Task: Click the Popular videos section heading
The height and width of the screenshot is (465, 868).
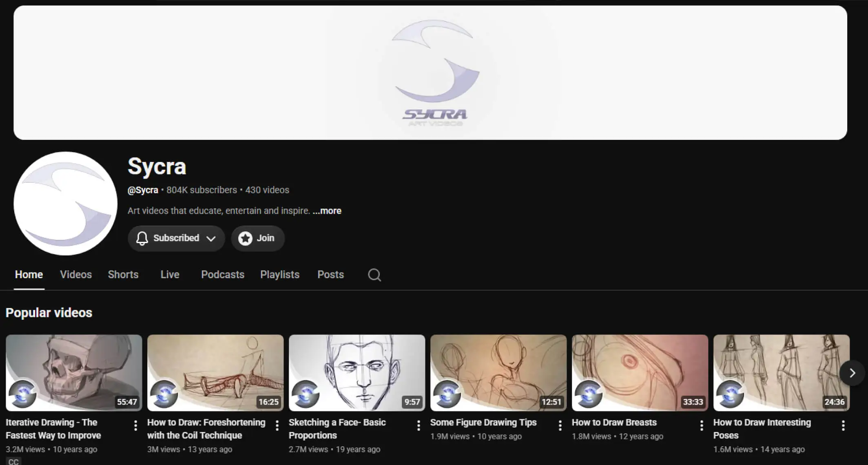Action: coord(49,313)
